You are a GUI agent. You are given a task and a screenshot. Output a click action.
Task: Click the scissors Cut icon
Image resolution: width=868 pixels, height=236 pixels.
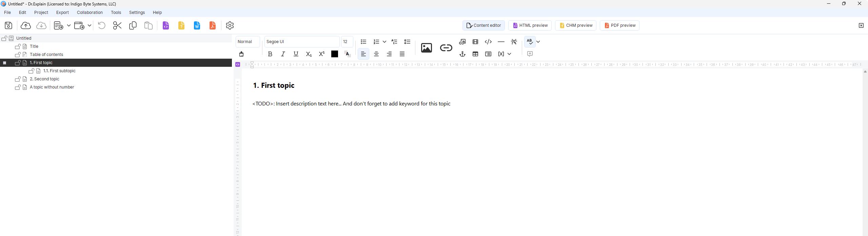[117, 25]
